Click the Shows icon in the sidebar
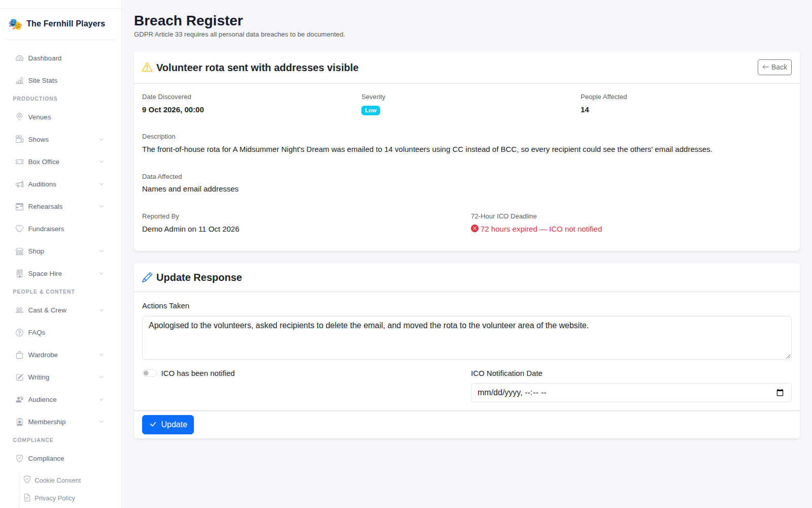Screen dimensions: 812x508 (x=19, y=139)
